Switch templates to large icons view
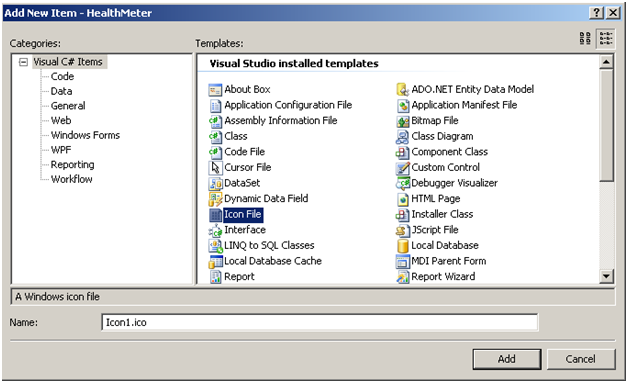628x383 pixels. click(585, 38)
